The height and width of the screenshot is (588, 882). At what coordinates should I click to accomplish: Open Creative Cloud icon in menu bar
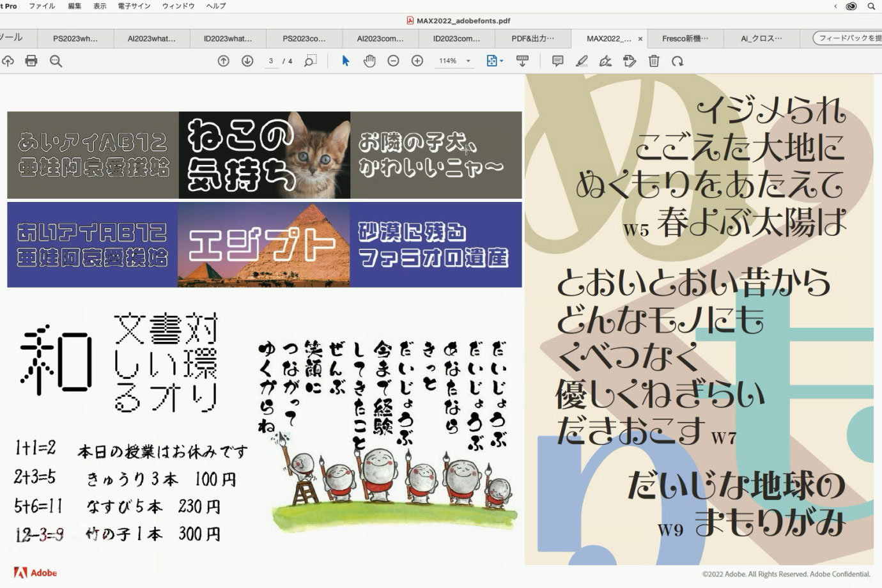point(851,6)
